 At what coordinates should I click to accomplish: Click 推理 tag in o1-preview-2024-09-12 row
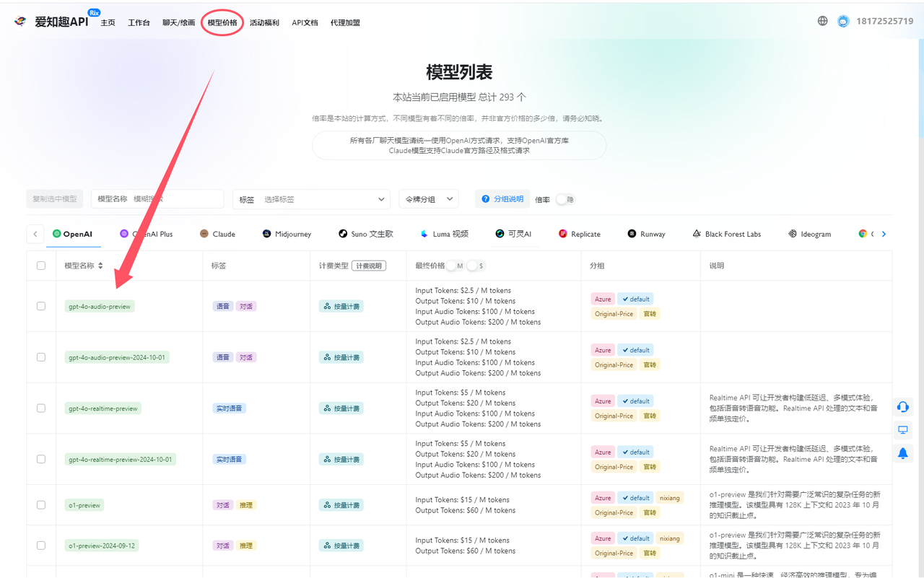coord(246,546)
